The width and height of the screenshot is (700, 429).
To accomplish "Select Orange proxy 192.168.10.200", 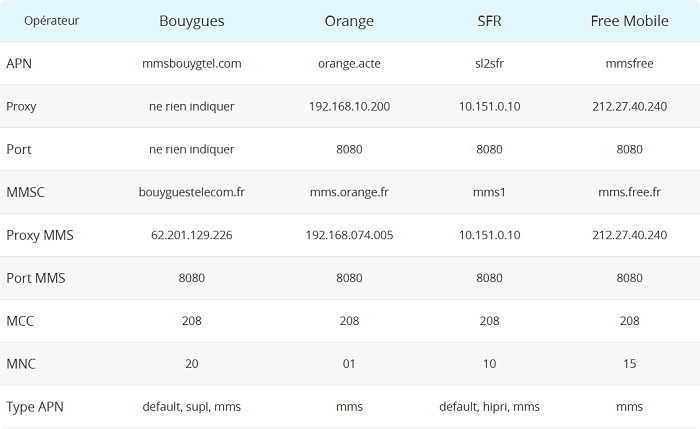I will pyautogui.click(x=349, y=106).
